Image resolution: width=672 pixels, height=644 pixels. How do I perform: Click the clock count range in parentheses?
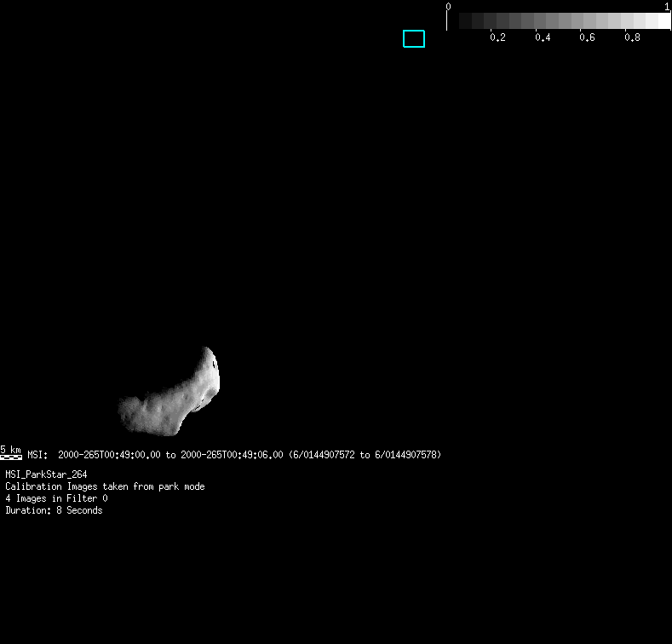pos(365,455)
